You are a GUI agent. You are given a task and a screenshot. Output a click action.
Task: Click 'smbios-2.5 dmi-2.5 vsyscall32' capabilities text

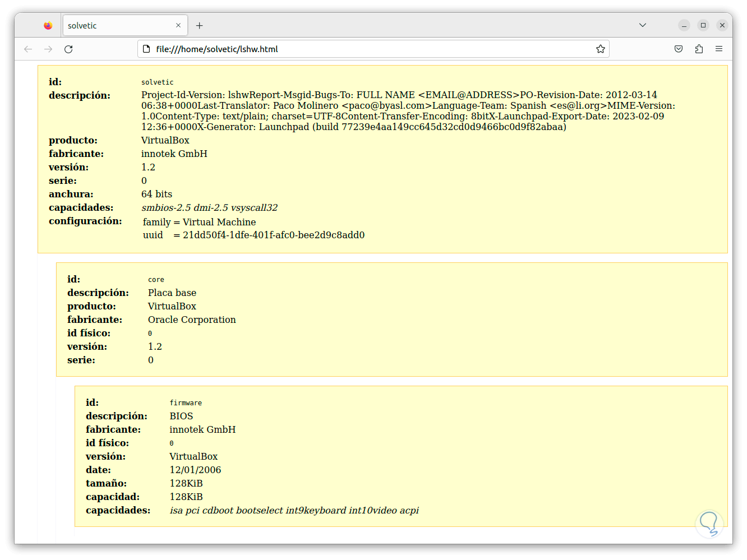209,207
